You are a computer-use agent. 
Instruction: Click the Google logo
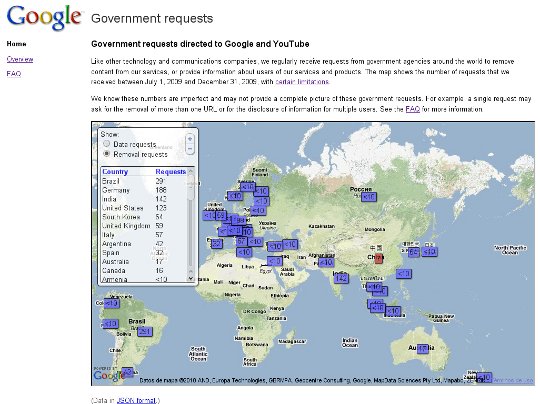point(44,17)
